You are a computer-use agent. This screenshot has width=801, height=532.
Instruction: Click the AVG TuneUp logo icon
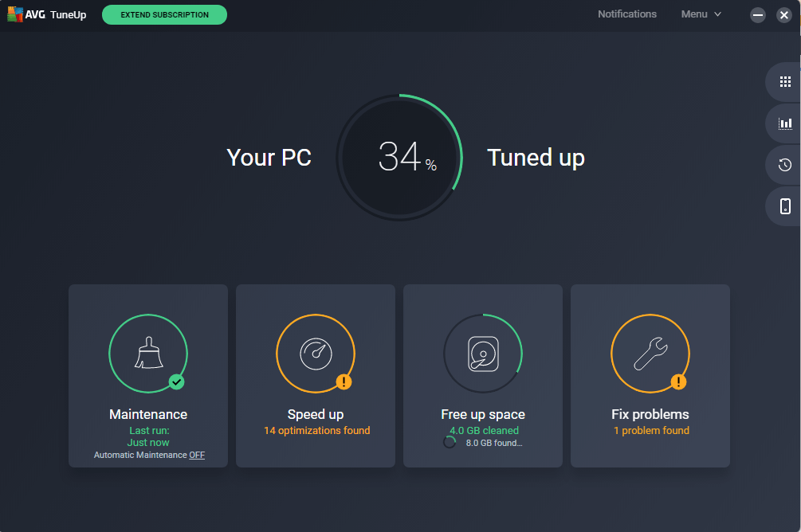[15, 14]
